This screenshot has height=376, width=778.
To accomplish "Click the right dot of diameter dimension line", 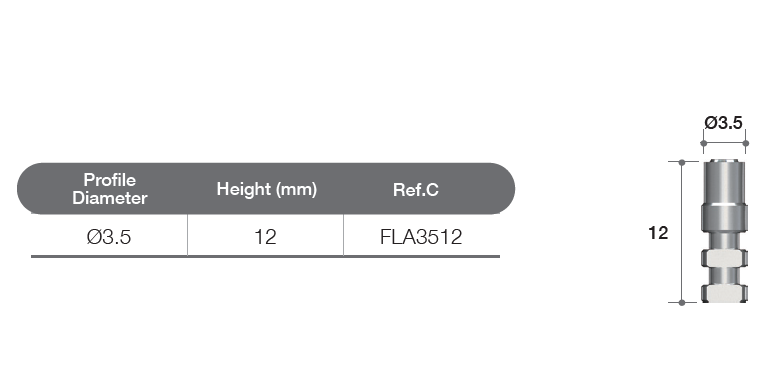I will pos(745,143).
